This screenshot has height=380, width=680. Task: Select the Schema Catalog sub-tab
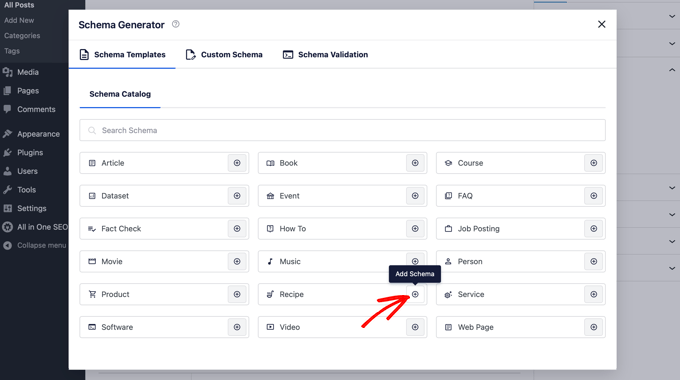[x=120, y=94]
